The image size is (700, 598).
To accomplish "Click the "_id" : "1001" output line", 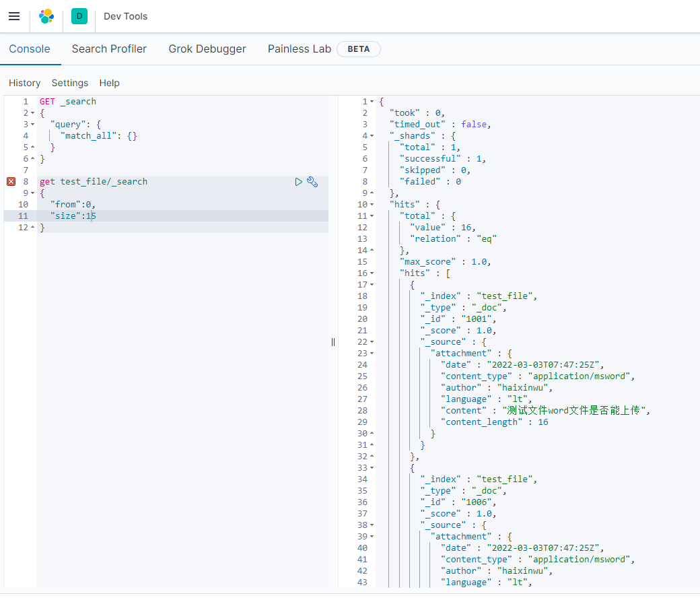I will 458,319.
